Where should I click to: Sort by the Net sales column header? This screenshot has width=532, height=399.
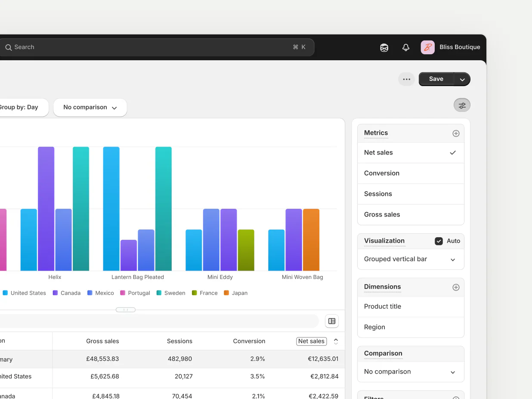click(x=311, y=341)
